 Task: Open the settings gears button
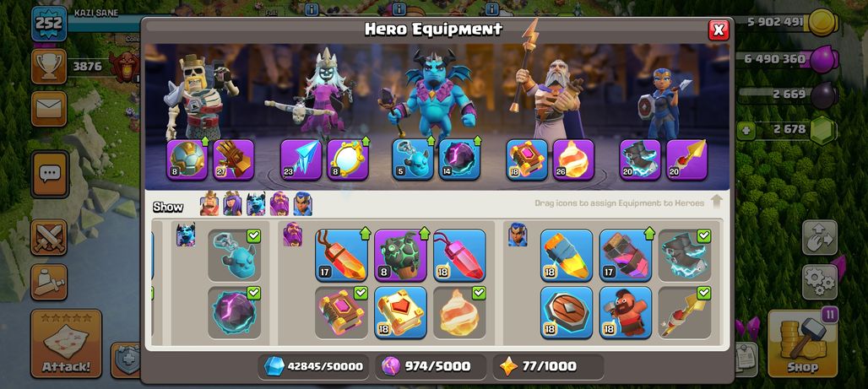click(819, 282)
